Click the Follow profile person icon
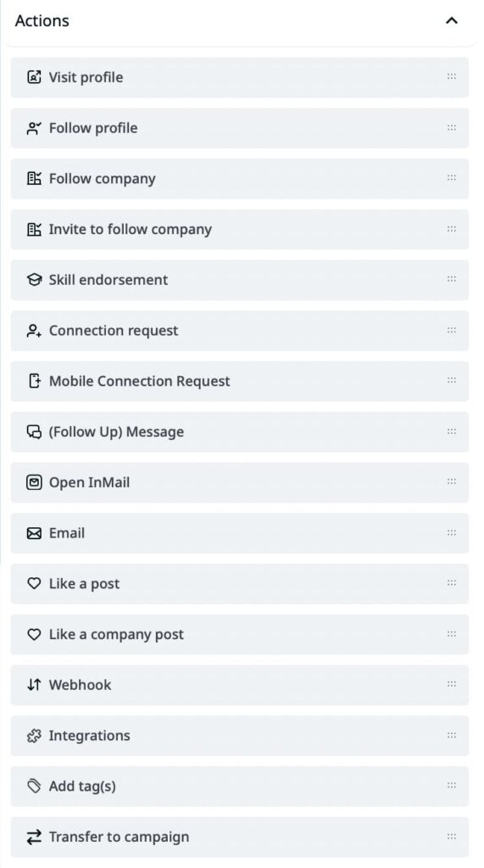 34,128
